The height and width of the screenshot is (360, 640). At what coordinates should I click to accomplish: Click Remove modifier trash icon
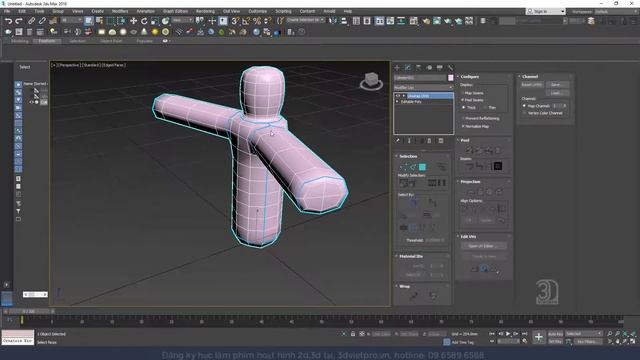429,141
